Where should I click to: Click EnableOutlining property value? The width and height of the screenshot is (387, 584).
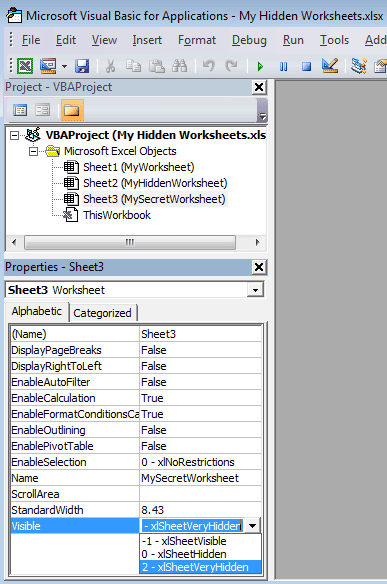[200, 430]
